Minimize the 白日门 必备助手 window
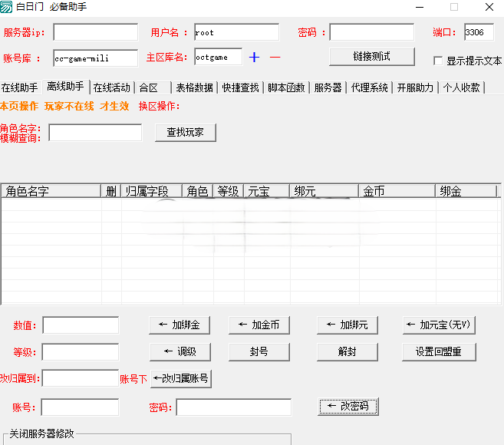 click(420, 7)
